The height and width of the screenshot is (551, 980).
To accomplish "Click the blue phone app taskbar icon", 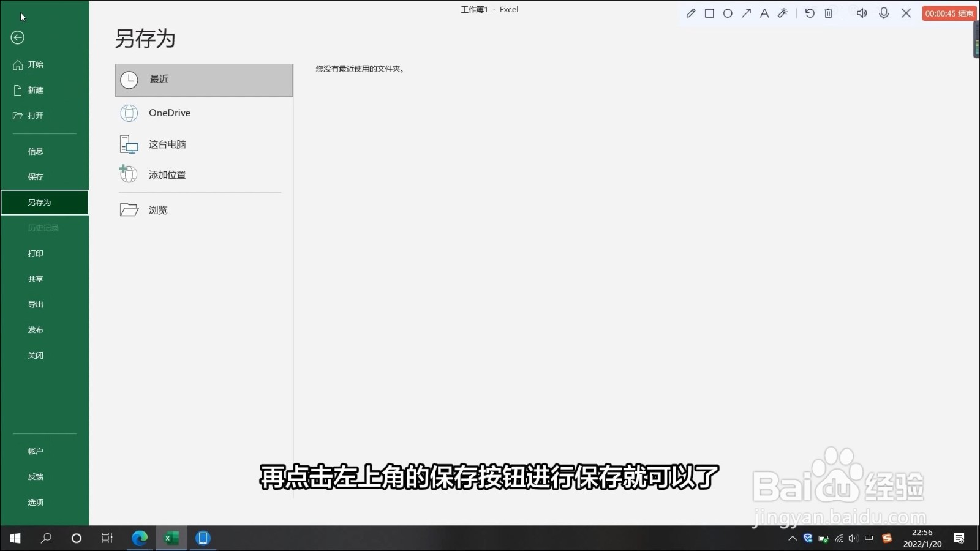I will [x=203, y=538].
